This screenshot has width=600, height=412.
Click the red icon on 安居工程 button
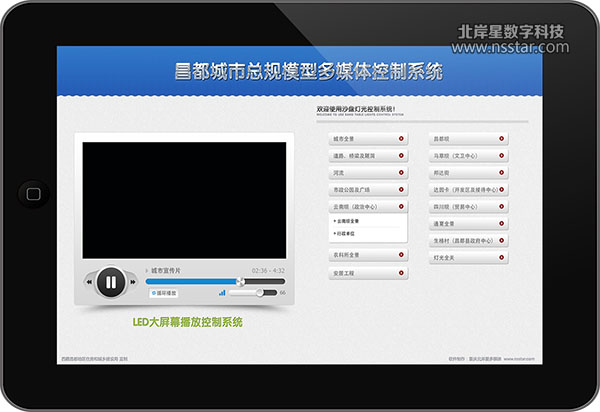tap(401, 272)
